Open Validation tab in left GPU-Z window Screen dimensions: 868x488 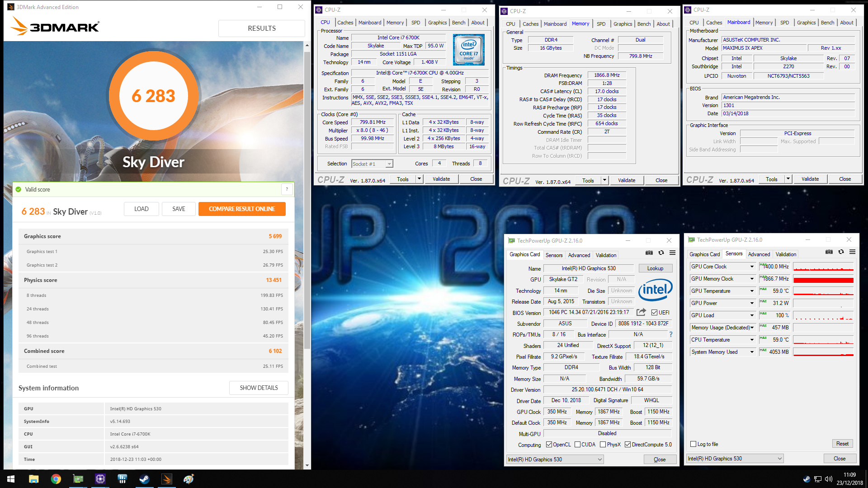point(606,255)
